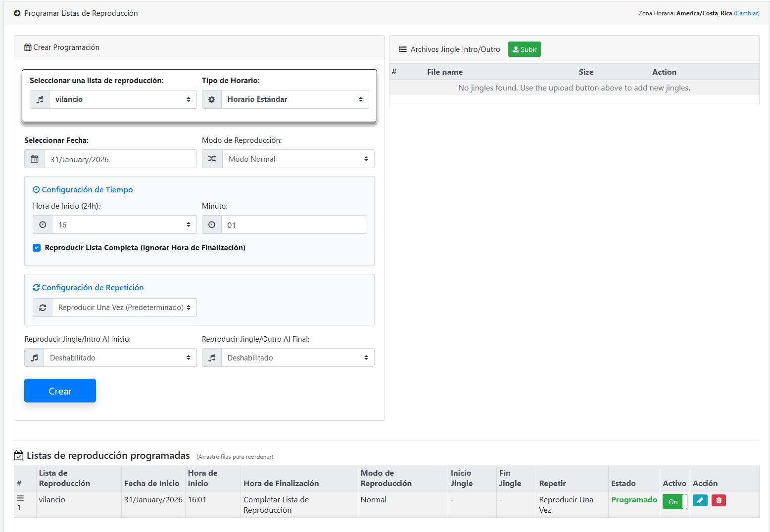
Task: Click the drag handle icon on row 1
Action: [x=20, y=498]
